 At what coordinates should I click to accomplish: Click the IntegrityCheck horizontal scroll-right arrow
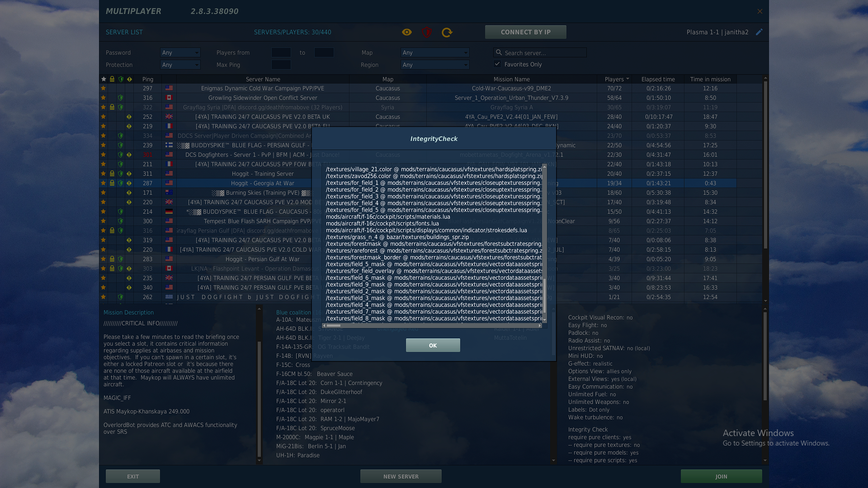(x=540, y=325)
